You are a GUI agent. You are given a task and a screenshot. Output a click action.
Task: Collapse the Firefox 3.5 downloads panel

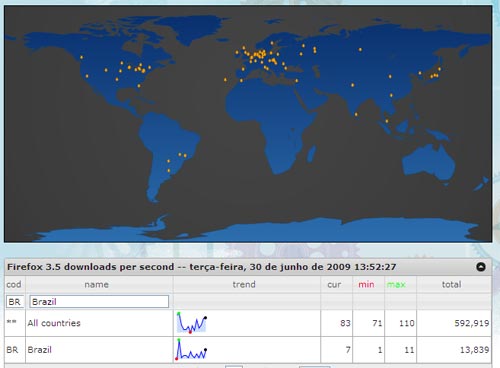pyautogui.click(x=481, y=267)
